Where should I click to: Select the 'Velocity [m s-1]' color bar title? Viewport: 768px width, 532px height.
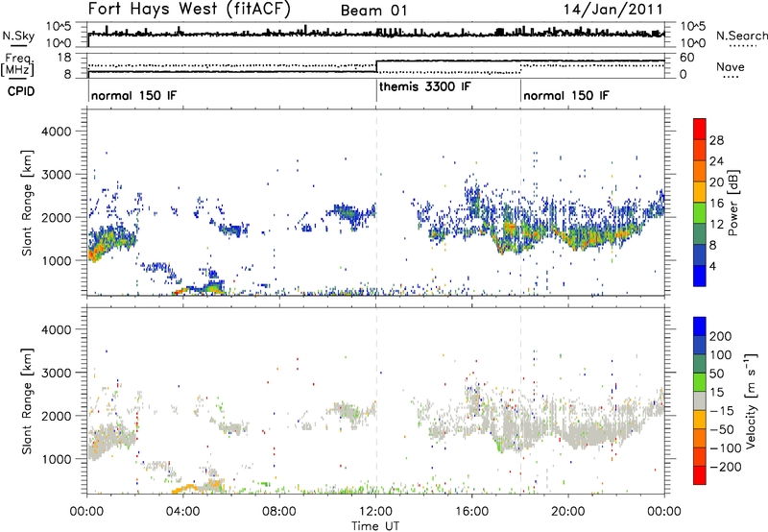pos(751,400)
